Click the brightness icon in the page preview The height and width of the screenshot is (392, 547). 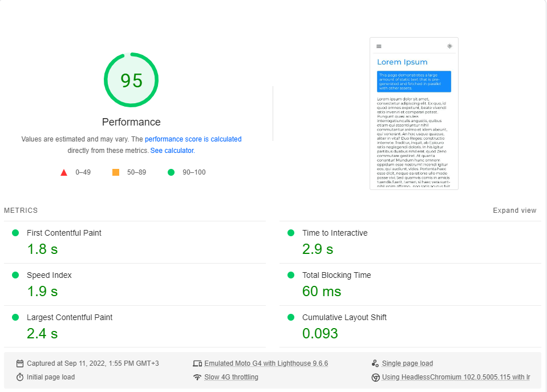tap(449, 46)
